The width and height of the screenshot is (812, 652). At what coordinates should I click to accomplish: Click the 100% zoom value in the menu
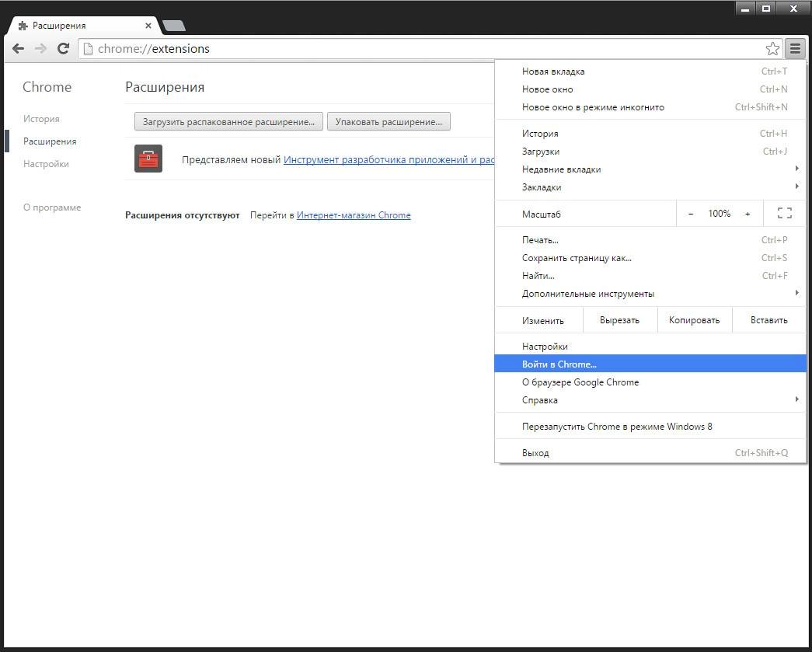720,214
